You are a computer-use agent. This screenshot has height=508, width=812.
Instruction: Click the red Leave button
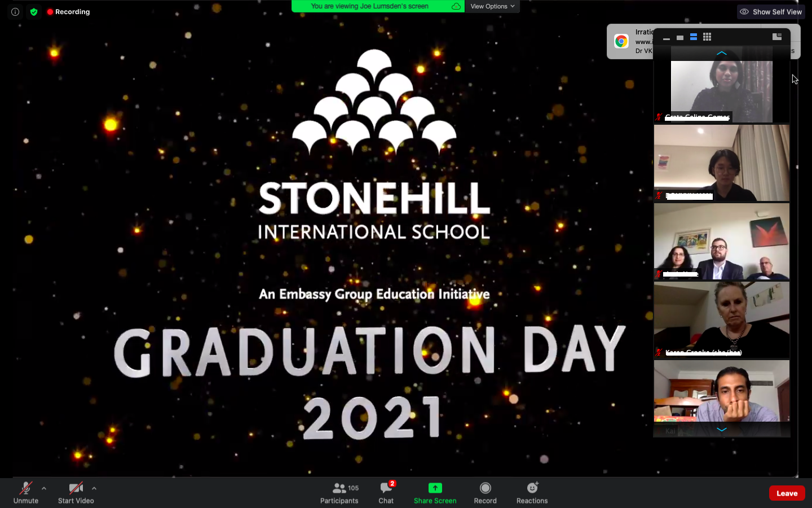coord(787,493)
